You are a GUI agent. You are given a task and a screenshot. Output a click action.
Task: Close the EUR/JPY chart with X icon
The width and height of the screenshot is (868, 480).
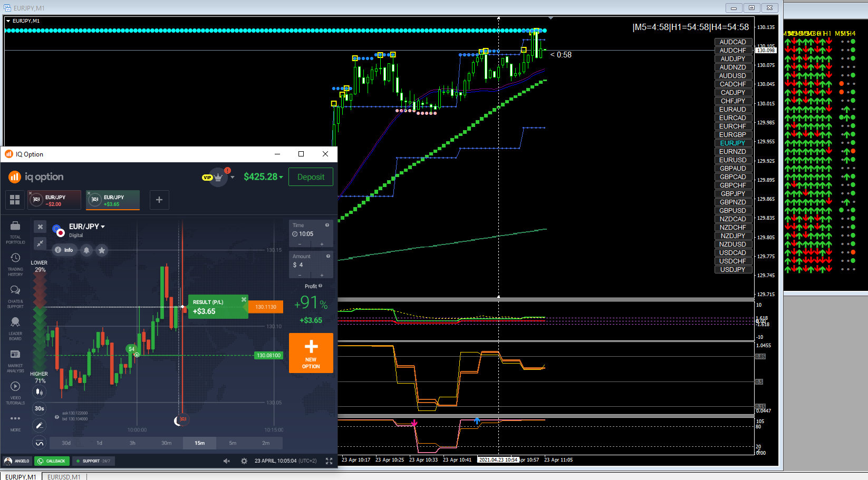point(40,227)
